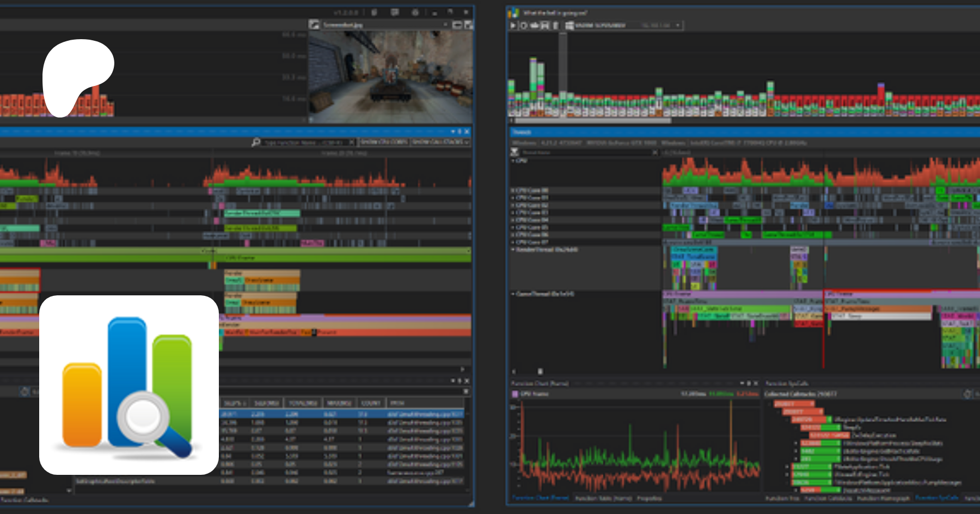Switch to the Function Flamegraph tab
The height and width of the screenshot is (514, 980).
(x=883, y=498)
